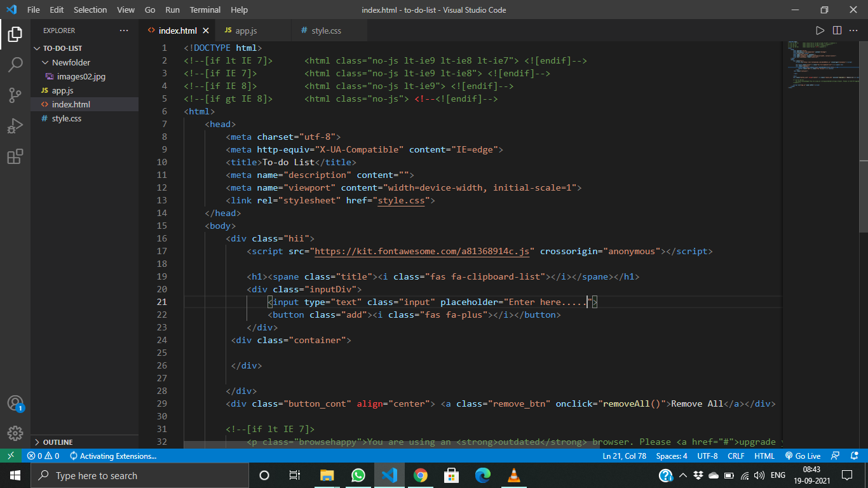
Task: Close the index.html editor tab
Action: point(206,30)
